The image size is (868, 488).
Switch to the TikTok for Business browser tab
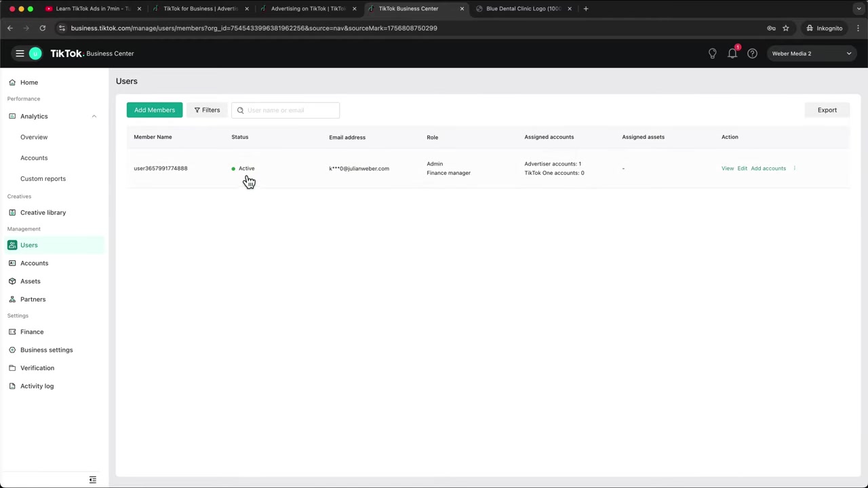pos(200,9)
